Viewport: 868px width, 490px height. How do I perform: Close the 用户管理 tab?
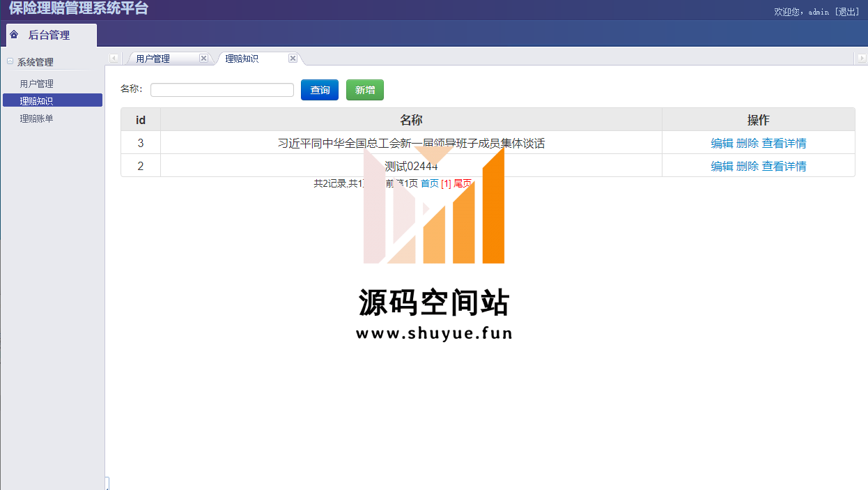[x=203, y=59]
